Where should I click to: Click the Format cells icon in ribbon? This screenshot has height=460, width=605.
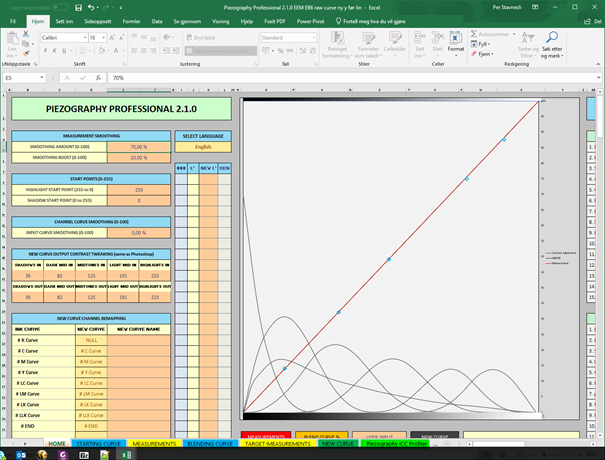456,43
